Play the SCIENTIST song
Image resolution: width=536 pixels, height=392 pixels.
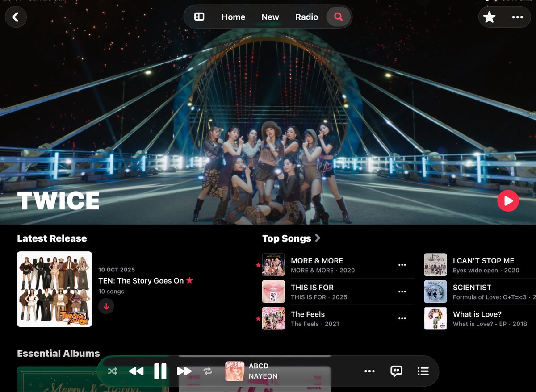click(472, 287)
